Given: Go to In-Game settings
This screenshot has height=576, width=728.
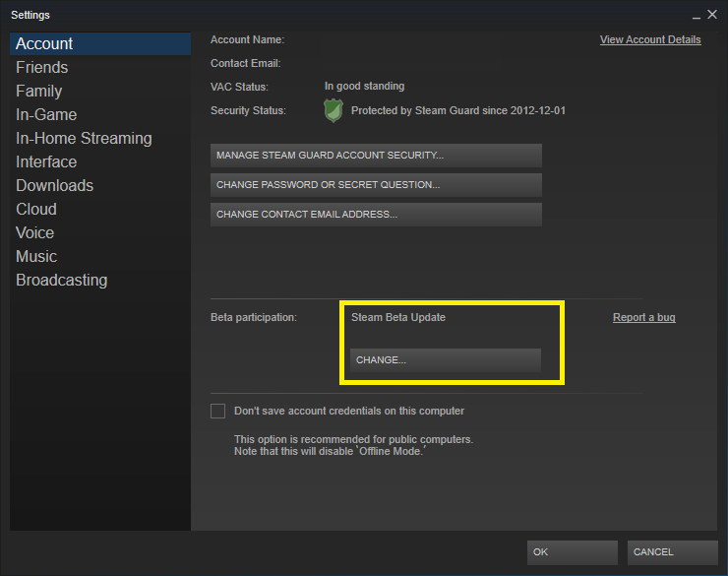Looking at the screenshot, I should pos(46,115).
